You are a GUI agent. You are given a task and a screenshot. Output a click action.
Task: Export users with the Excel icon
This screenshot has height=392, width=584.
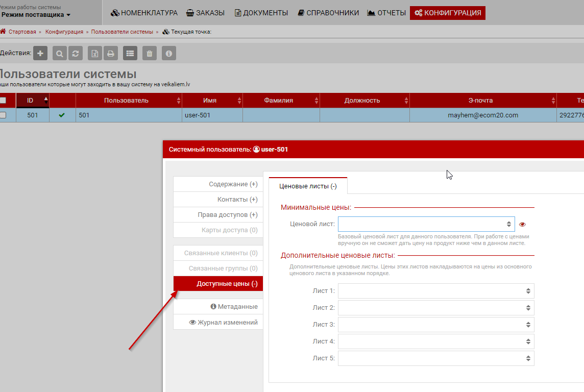[x=94, y=53]
